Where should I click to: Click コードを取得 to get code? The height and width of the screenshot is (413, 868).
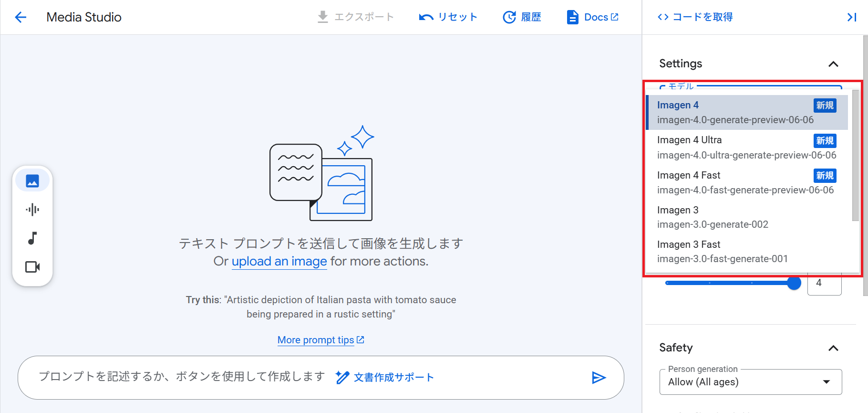click(x=695, y=17)
